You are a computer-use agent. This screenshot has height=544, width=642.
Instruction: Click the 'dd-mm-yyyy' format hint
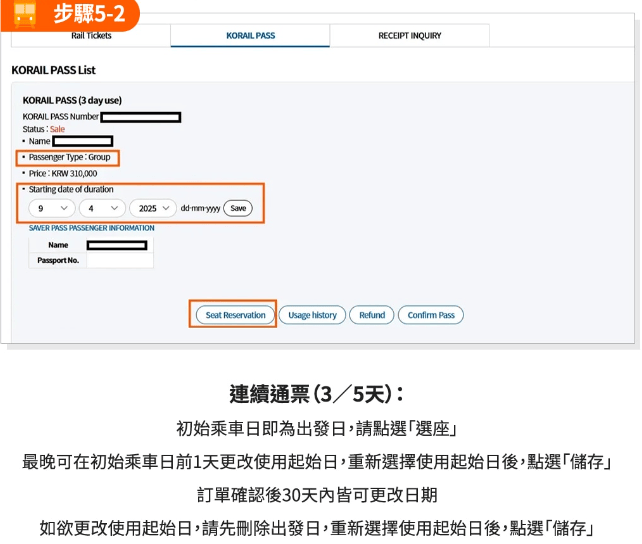(200, 208)
